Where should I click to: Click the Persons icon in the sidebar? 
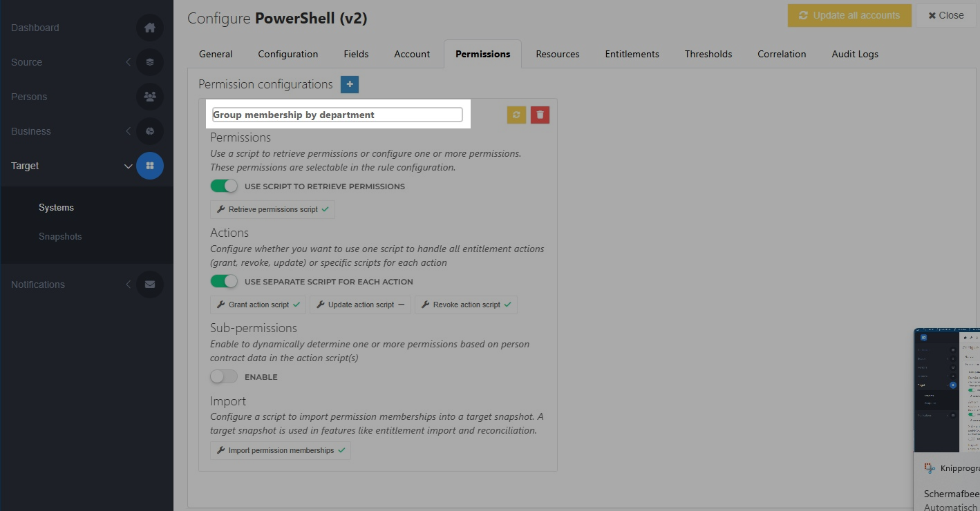tap(150, 97)
